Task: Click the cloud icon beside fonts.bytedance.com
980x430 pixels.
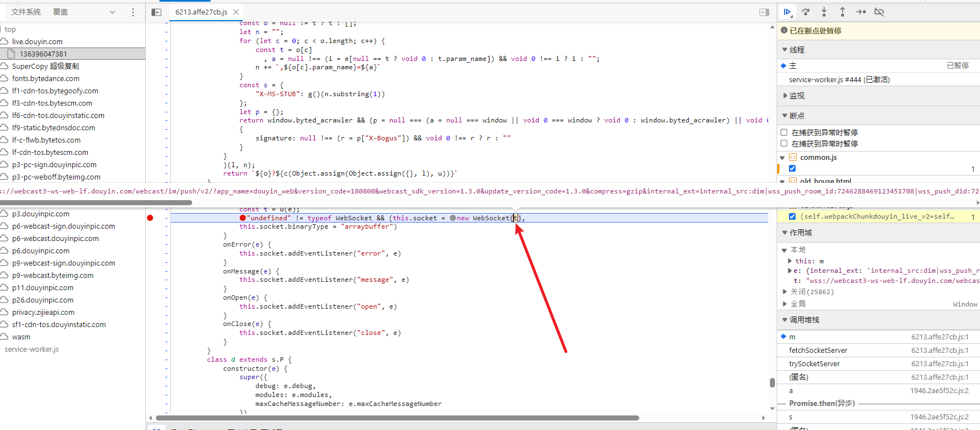Action: click(x=4, y=78)
